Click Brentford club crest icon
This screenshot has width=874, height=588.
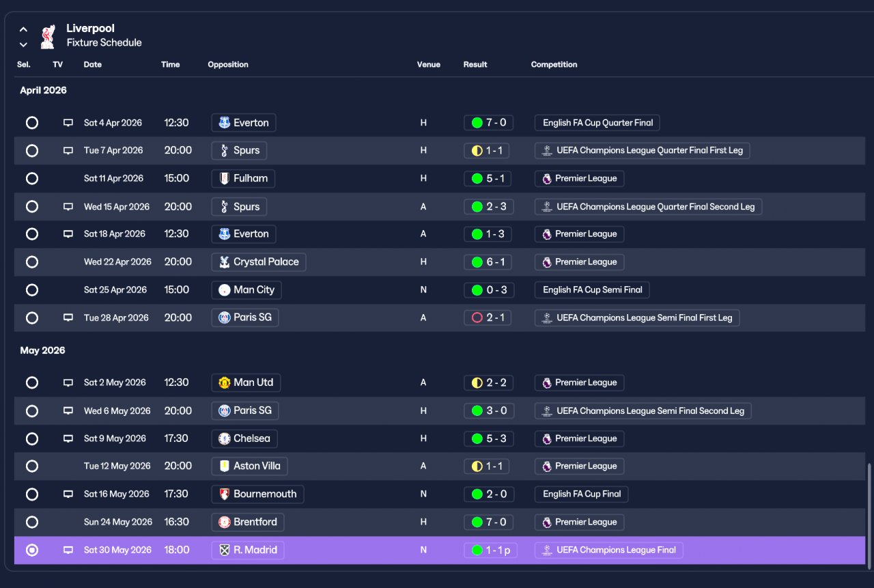click(x=224, y=522)
